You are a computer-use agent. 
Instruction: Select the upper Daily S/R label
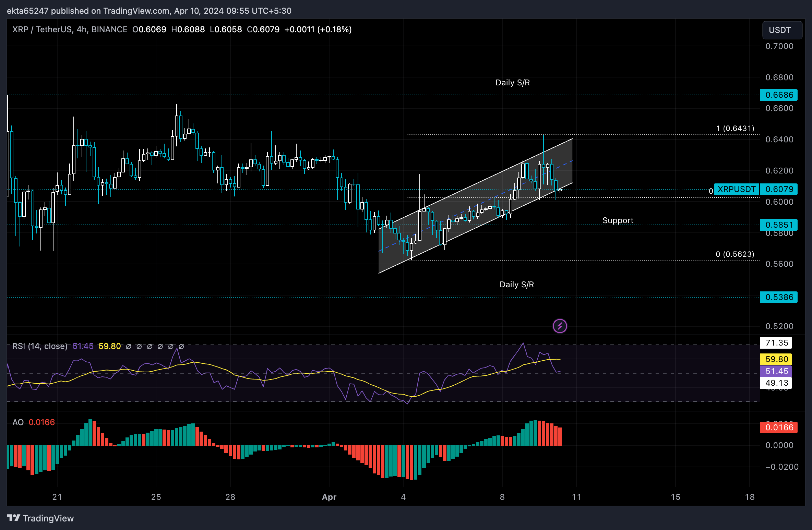tap(513, 83)
